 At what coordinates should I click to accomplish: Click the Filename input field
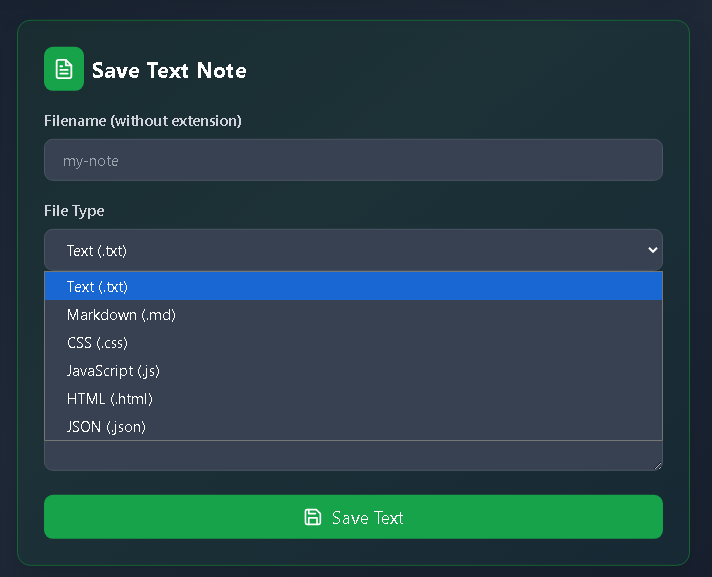coord(353,160)
